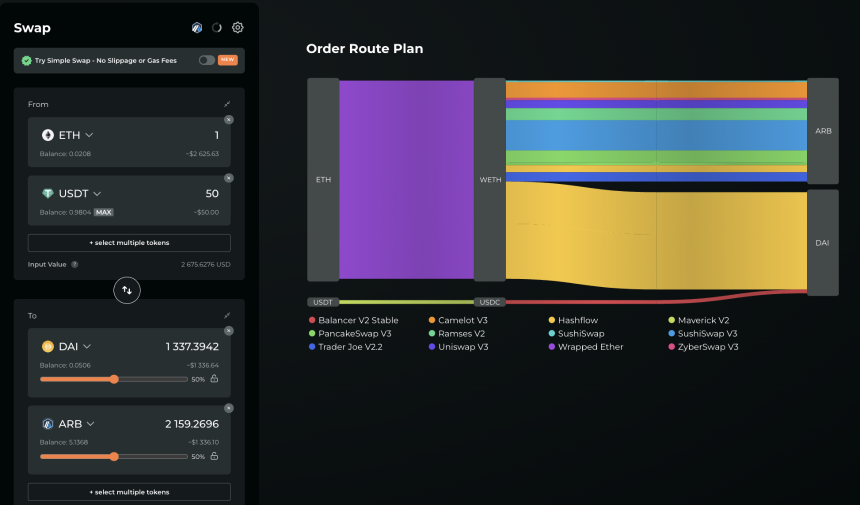Click the green verified badge on Simple Swap banner
Screen dimensions: 860x505
coord(26,60)
